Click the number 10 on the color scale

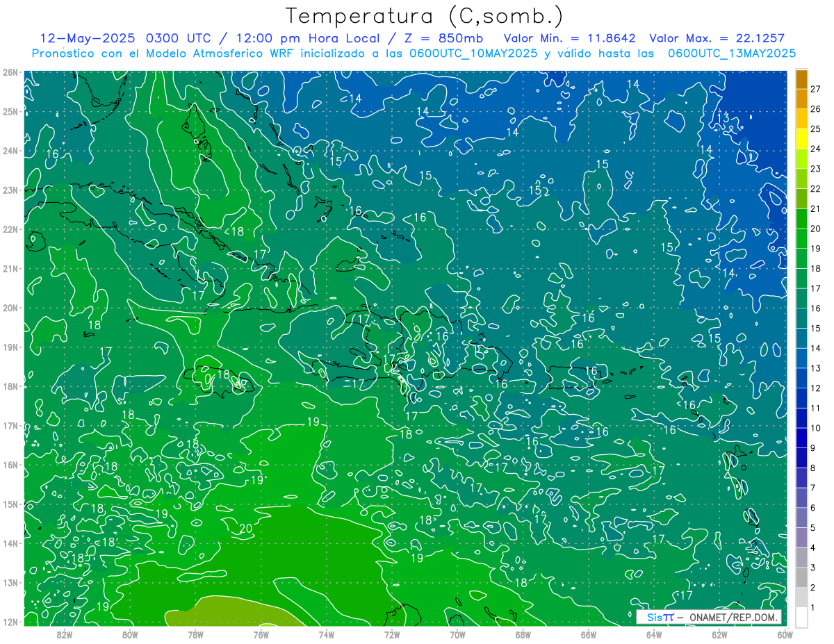click(x=816, y=427)
